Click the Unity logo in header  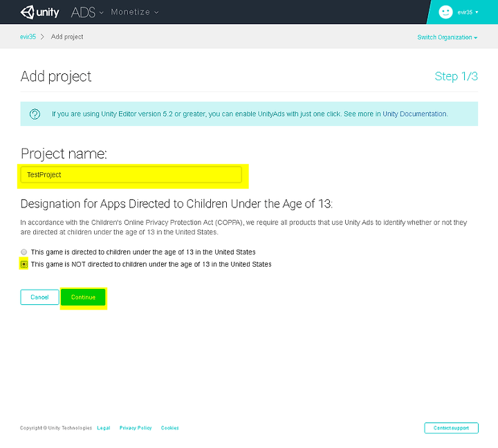[x=39, y=12]
